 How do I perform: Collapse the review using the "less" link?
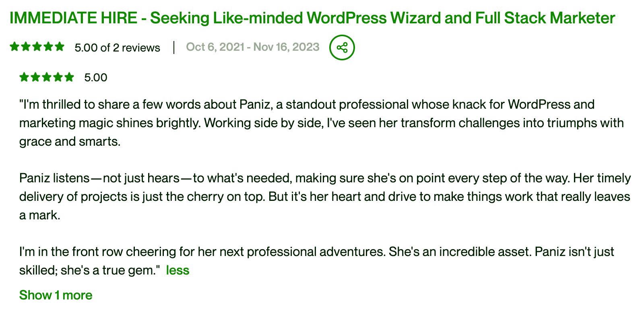pos(178,270)
